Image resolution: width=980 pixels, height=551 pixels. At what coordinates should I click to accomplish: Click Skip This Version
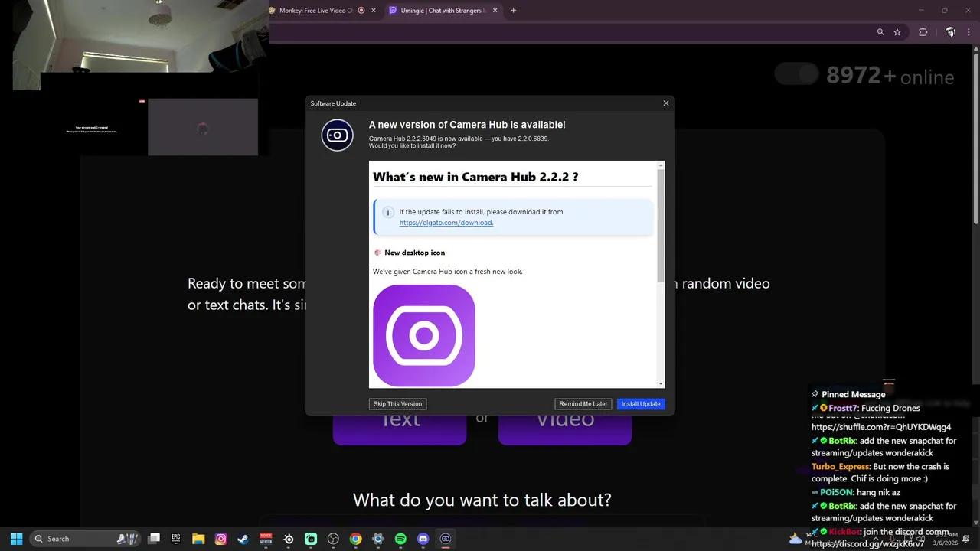[397, 403]
